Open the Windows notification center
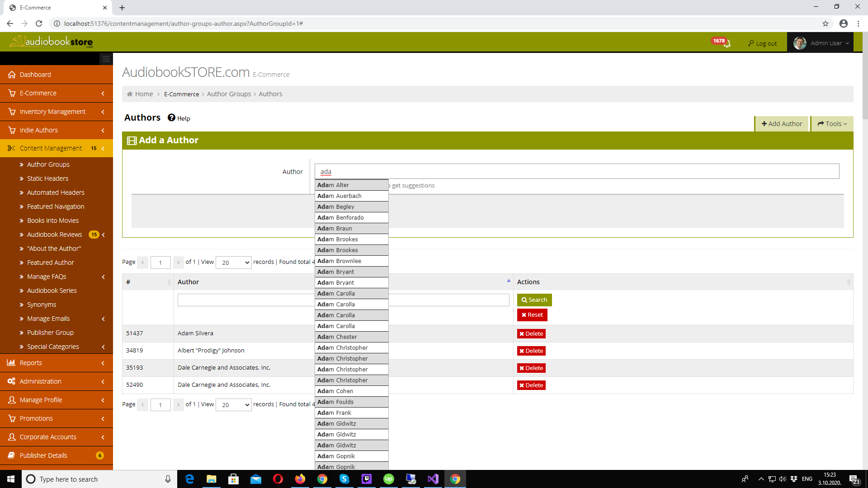Viewport: 868px width, 488px height. 854,479
